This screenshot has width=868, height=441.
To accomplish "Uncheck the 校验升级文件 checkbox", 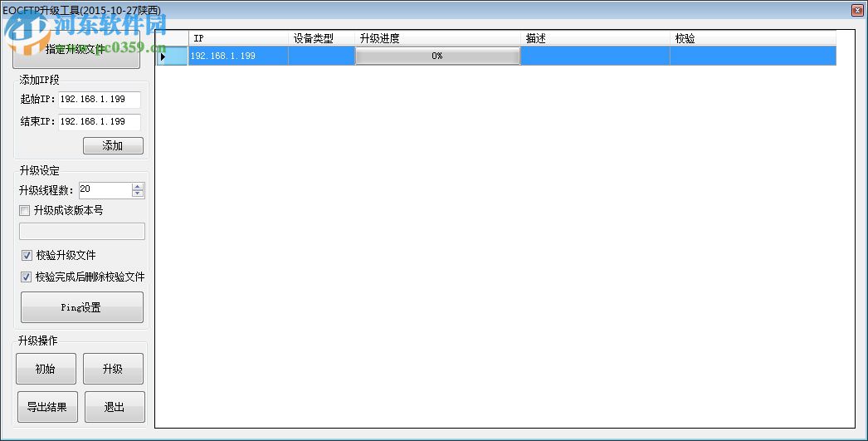I will [27, 256].
